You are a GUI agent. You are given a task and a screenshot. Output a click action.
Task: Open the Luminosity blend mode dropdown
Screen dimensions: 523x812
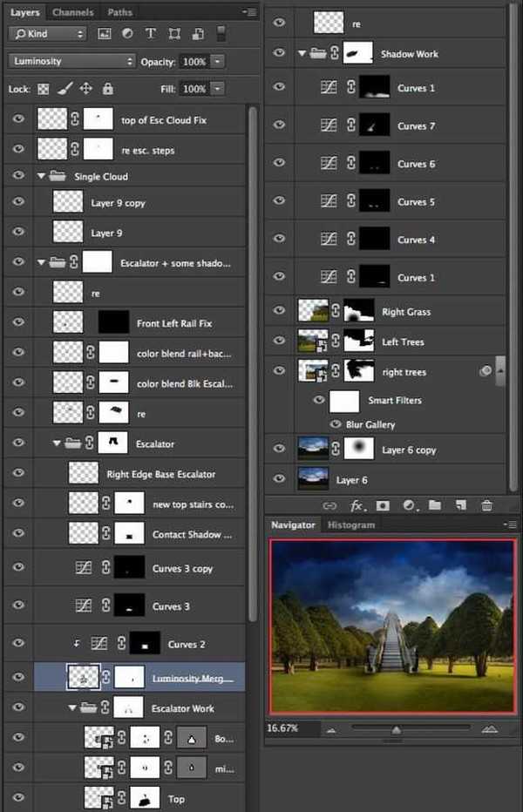tap(72, 62)
